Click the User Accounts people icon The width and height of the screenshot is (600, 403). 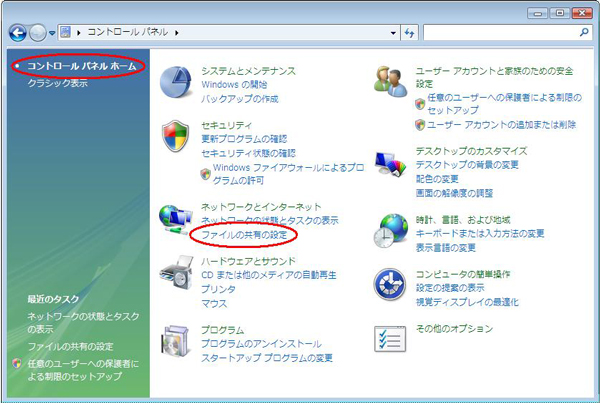(x=390, y=82)
